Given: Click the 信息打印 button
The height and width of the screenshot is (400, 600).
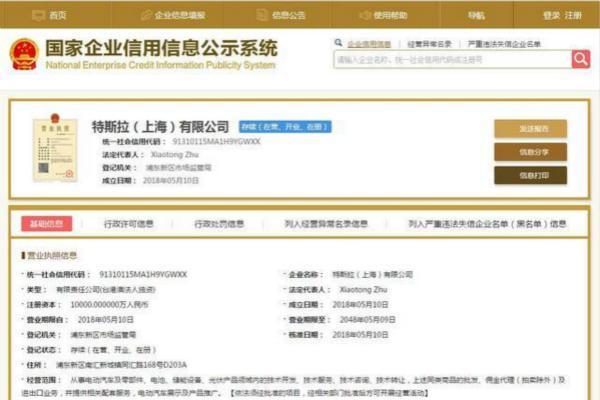Looking at the screenshot, I should (x=530, y=175).
